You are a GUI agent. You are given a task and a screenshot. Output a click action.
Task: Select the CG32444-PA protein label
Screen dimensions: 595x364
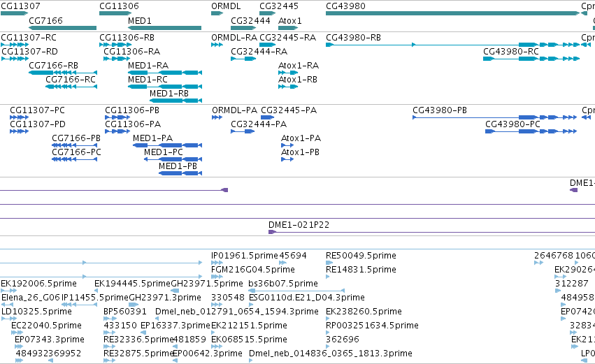pos(259,124)
